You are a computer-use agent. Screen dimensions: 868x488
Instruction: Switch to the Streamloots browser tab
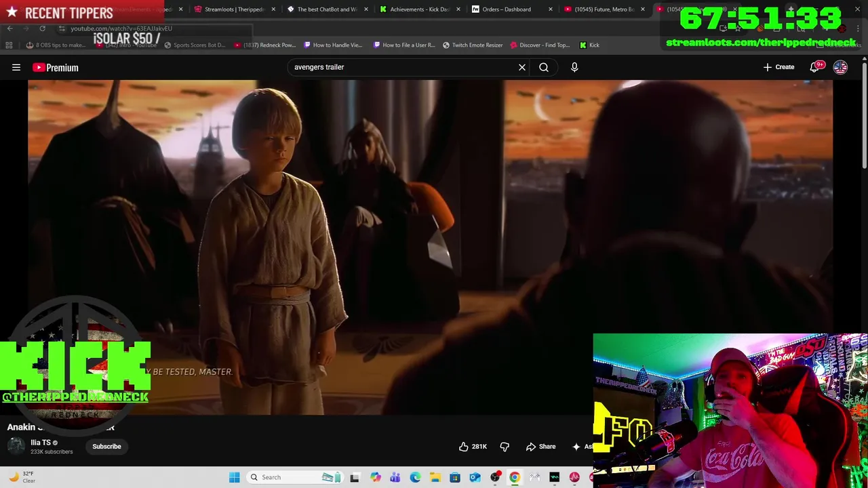234,9
